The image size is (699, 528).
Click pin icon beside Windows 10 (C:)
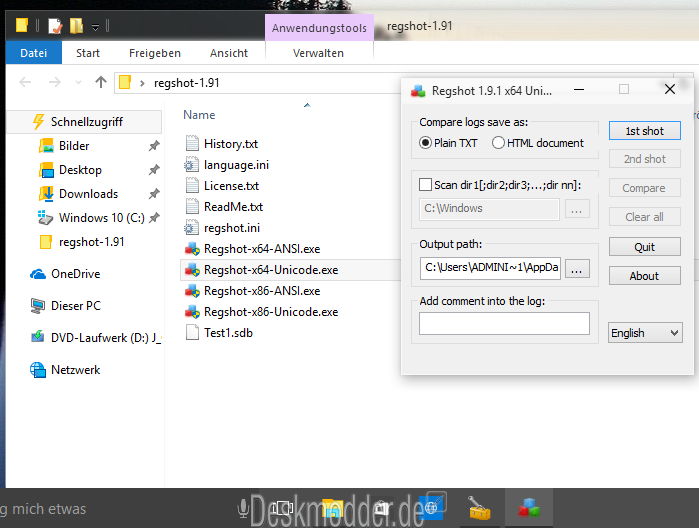click(154, 218)
